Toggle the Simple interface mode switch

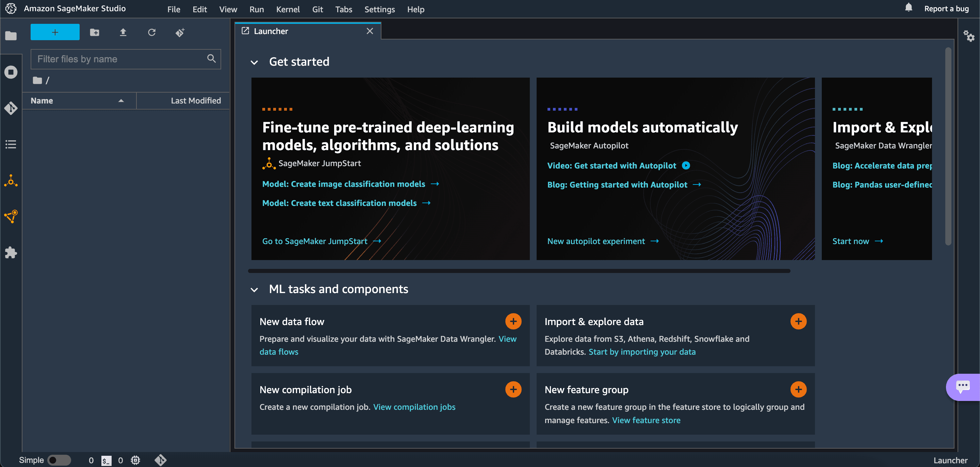[59, 460]
